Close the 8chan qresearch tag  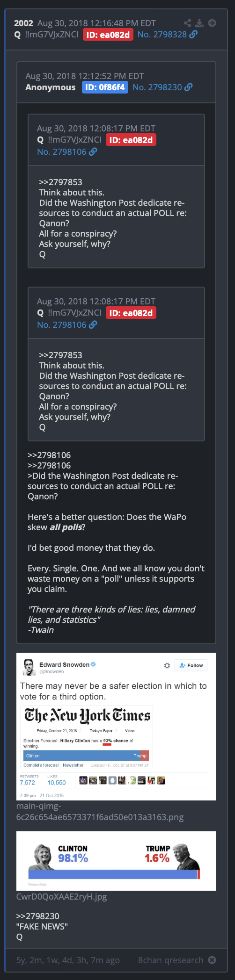coord(212,960)
